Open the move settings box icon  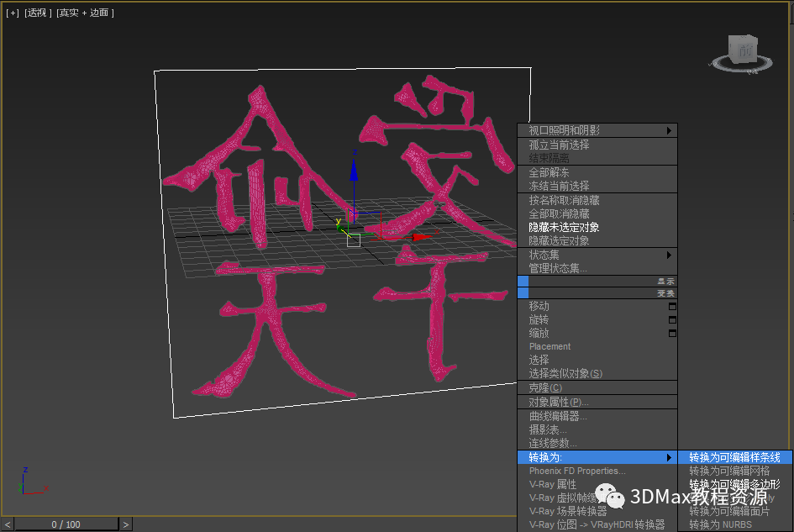672,307
